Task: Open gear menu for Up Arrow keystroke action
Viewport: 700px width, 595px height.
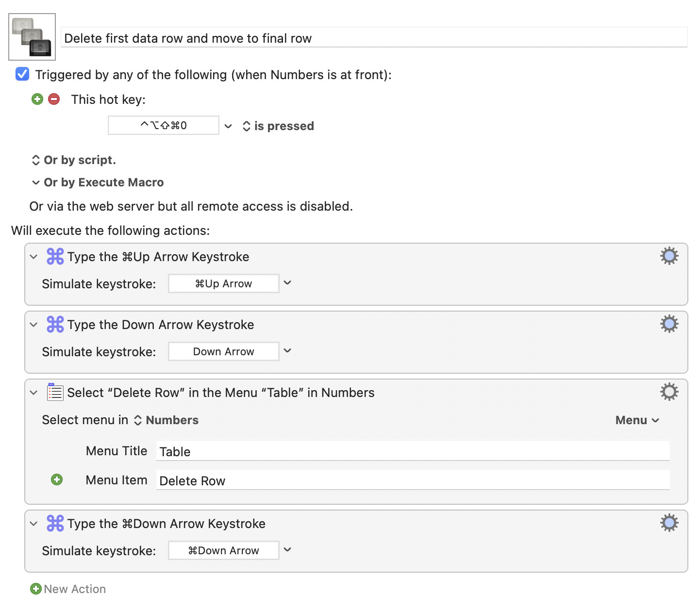Action: click(668, 256)
